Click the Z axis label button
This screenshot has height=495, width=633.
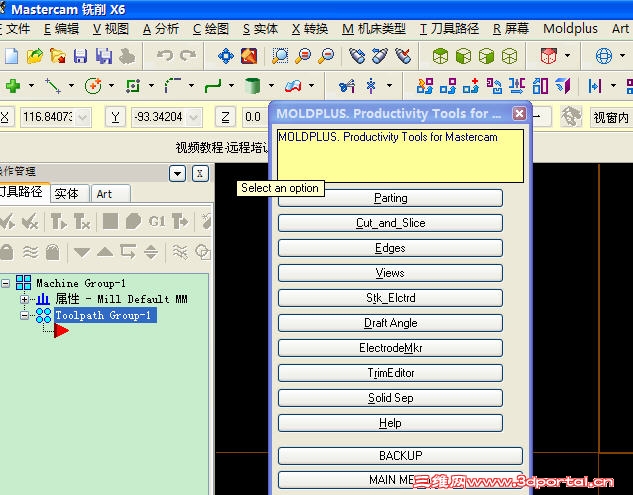[225, 117]
